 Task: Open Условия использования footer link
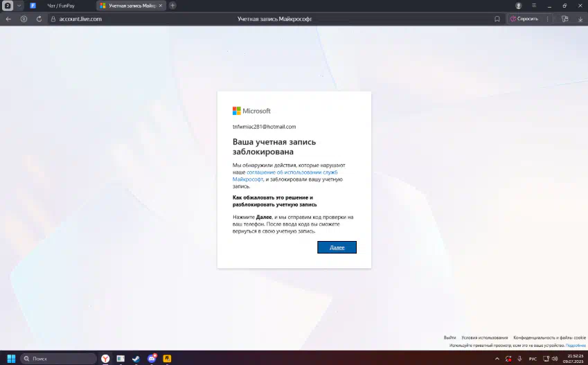click(x=485, y=337)
